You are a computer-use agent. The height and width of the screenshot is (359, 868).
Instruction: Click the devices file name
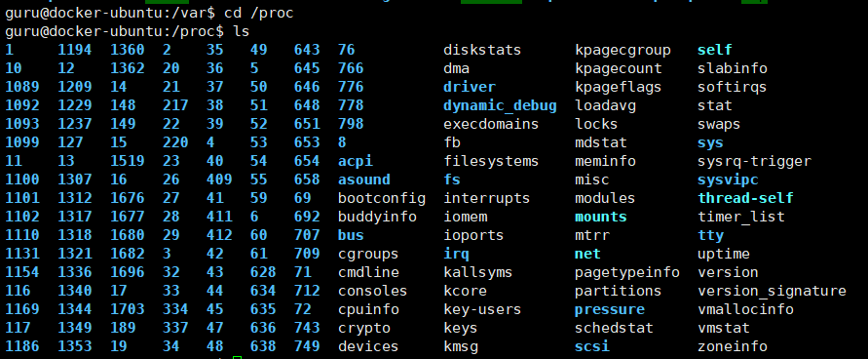[x=368, y=347]
